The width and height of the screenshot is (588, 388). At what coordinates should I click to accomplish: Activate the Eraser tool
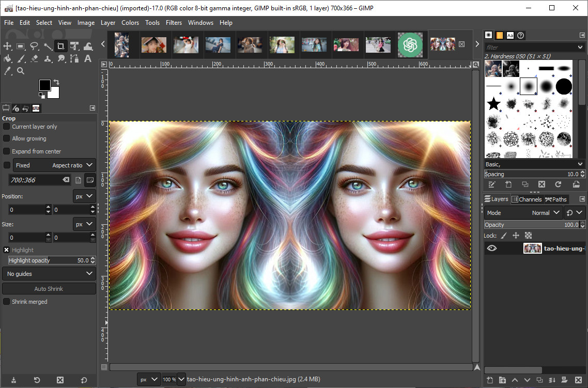coord(34,58)
